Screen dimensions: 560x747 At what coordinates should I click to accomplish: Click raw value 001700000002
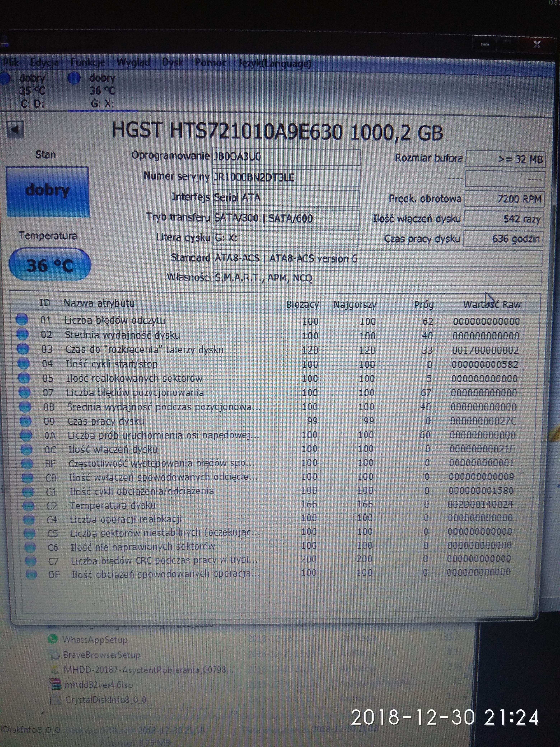click(x=485, y=350)
